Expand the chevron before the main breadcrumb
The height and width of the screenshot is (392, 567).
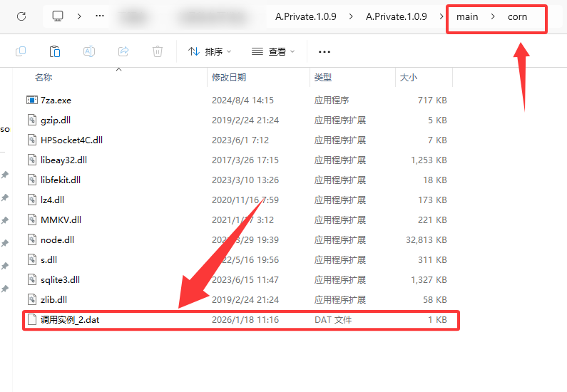[x=441, y=16]
